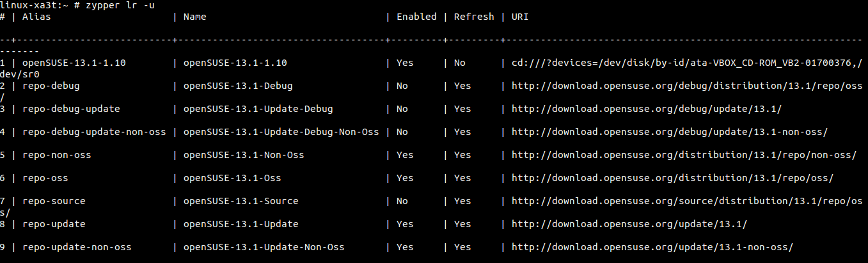
Task: Click Enabled value Yes for repo-oss row
Action: click(405, 178)
